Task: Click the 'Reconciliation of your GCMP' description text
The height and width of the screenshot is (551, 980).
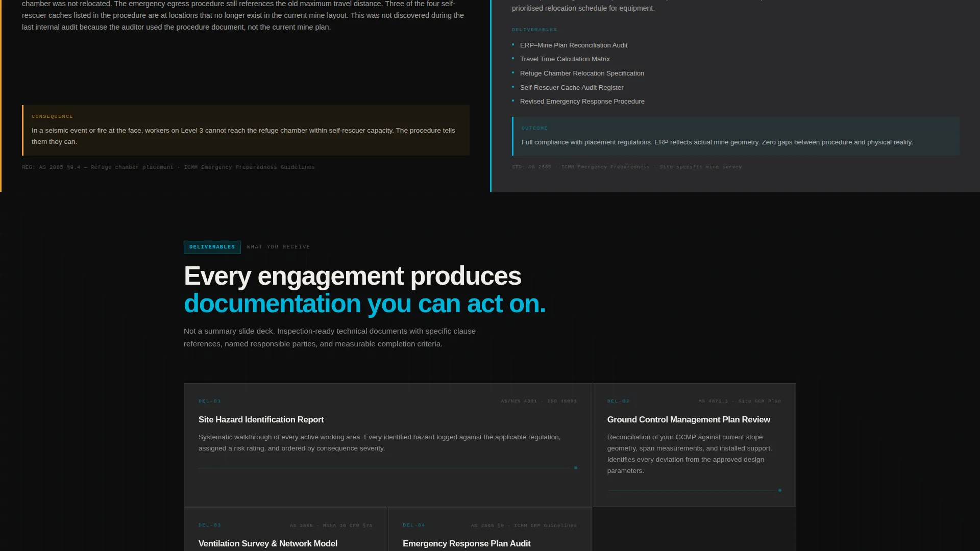Action: tap(690, 454)
